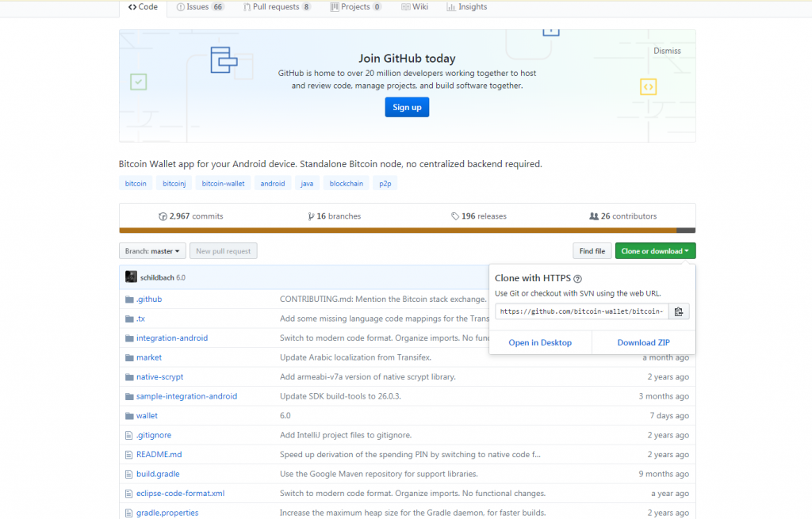This screenshot has width=812, height=519.
Task: Toggle the Clone or download dropdown
Action: pyautogui.click(x=655, y=251)
